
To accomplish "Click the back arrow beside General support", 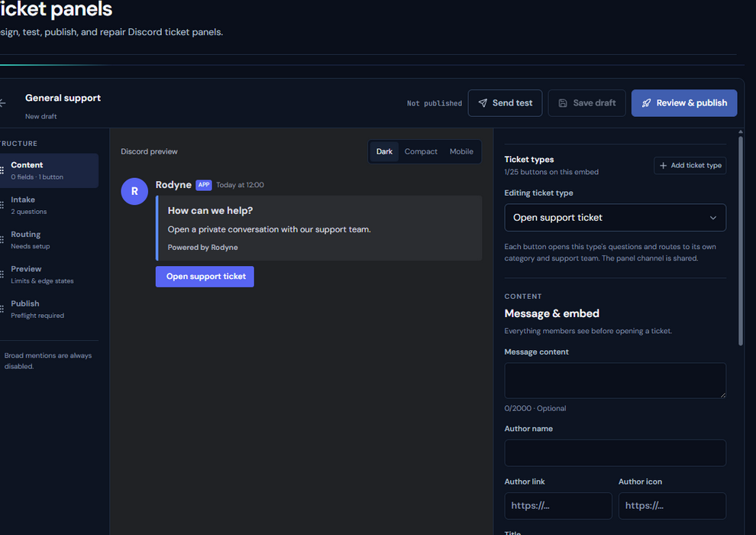I will [2, 102].
